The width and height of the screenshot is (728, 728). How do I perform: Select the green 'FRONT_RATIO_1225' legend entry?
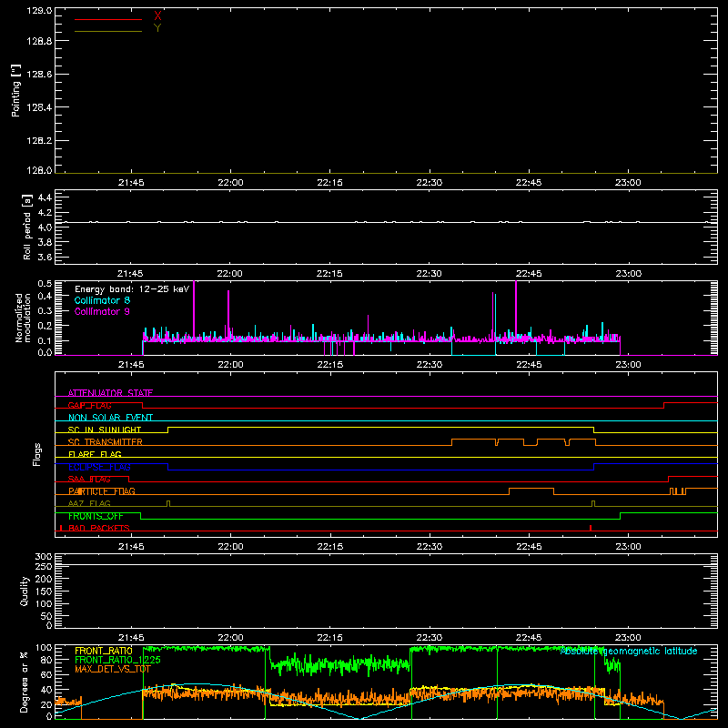117,659
